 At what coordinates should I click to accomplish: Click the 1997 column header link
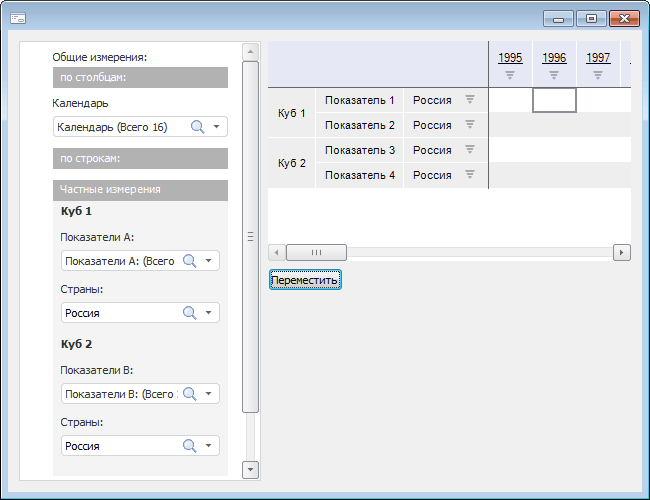[x=598, y=58]
